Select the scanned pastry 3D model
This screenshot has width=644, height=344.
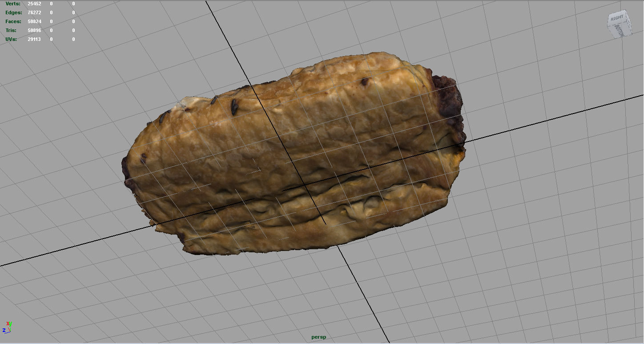coord(294,154)
